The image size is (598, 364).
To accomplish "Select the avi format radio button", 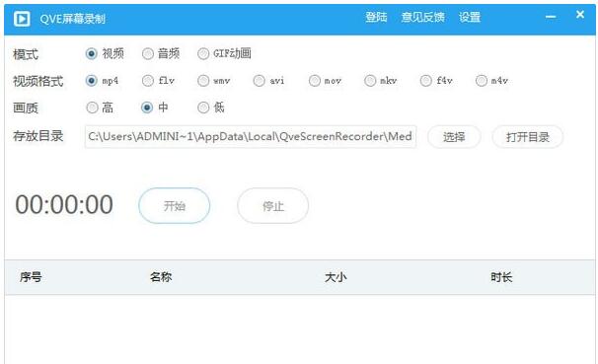I will click(x=259, y=81).
